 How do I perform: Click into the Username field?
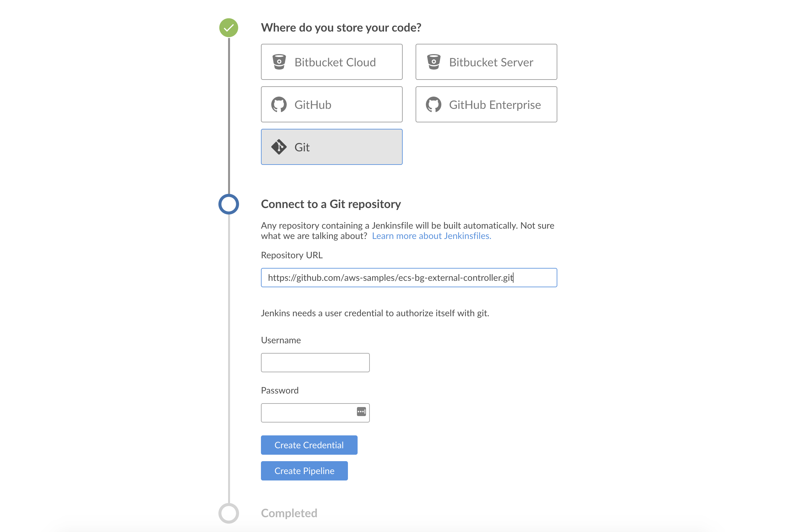315,362
